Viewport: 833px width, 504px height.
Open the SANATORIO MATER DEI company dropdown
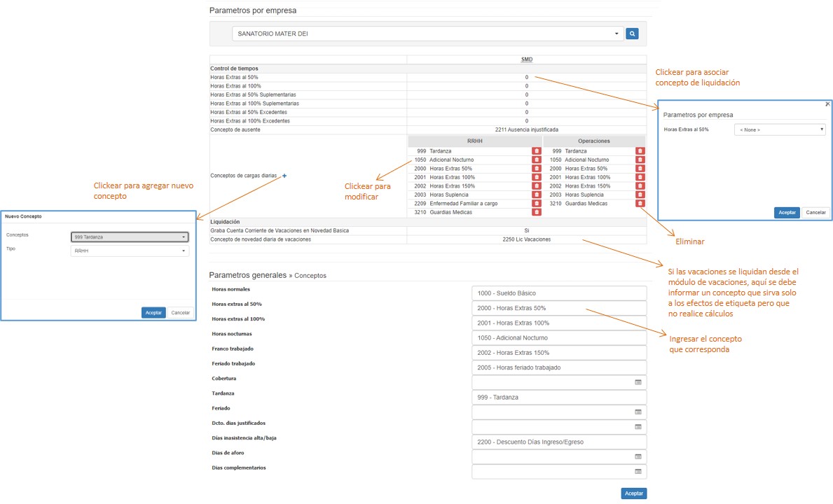coord(427,34)
